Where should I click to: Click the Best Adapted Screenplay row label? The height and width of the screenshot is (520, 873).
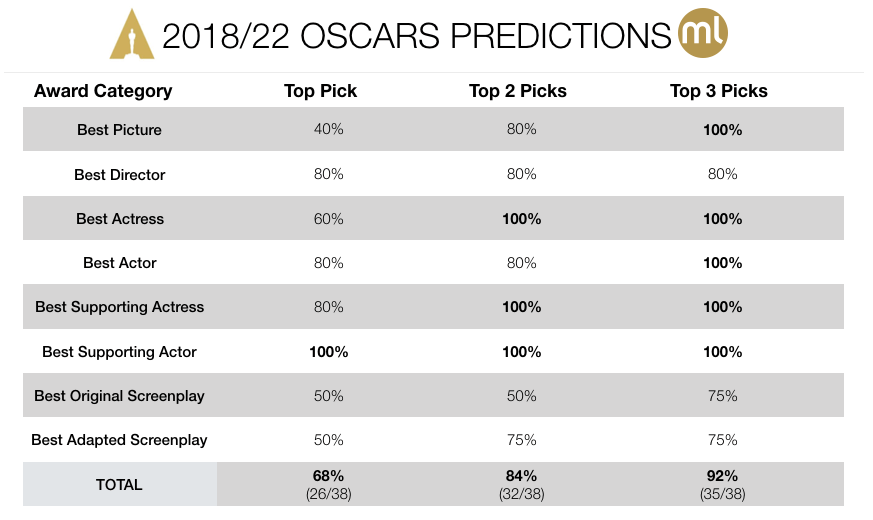coord(119,440)
